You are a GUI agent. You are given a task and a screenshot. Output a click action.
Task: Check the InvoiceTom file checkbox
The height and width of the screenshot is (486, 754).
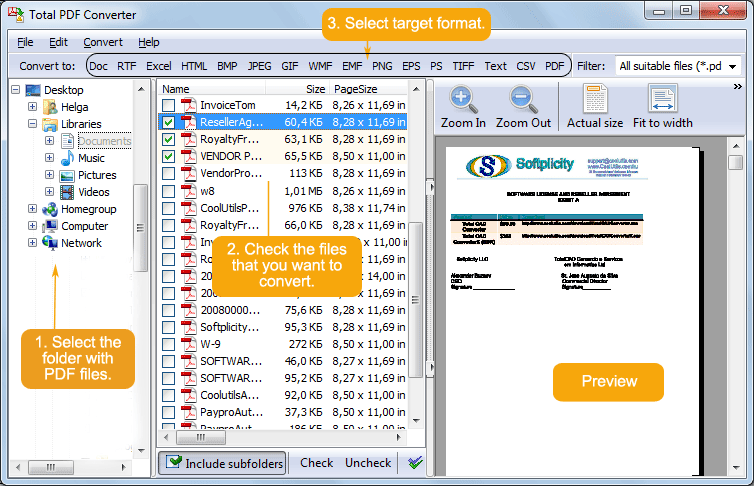click(168, 105)
